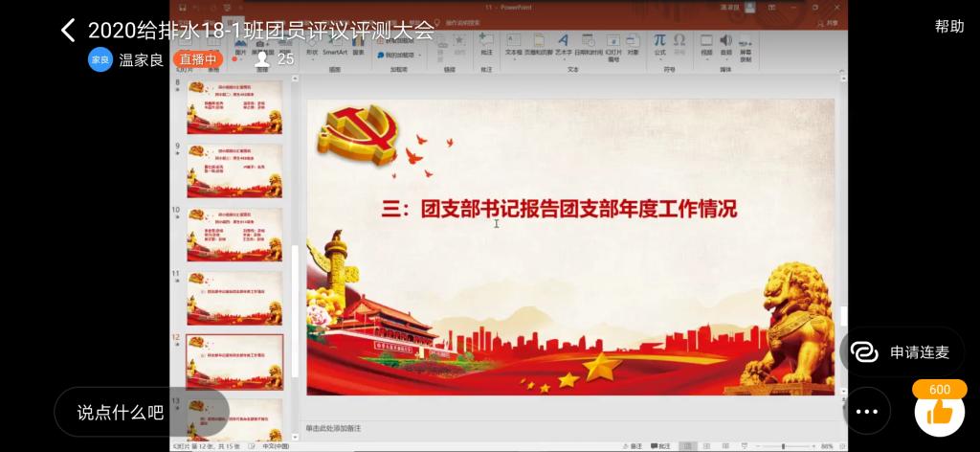This screenshot has width=980, height=452.
Task: Click the 文本框 text box icon
Action: coord(513,45)
